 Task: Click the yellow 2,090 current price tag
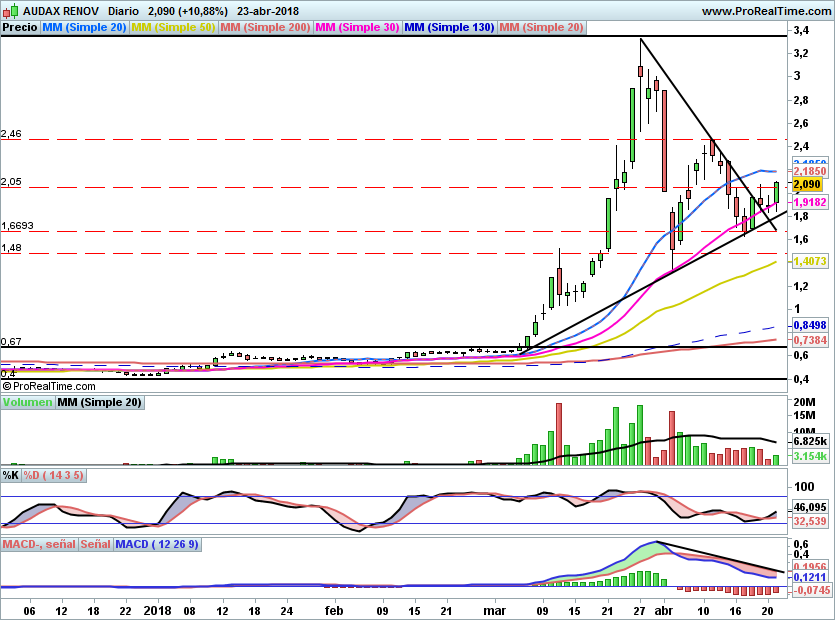click(806, 185)
